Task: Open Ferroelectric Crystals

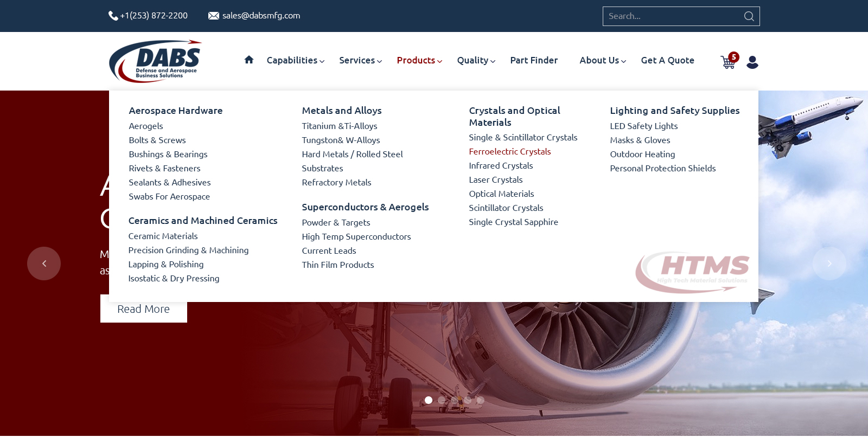Action: pos(510,151)
